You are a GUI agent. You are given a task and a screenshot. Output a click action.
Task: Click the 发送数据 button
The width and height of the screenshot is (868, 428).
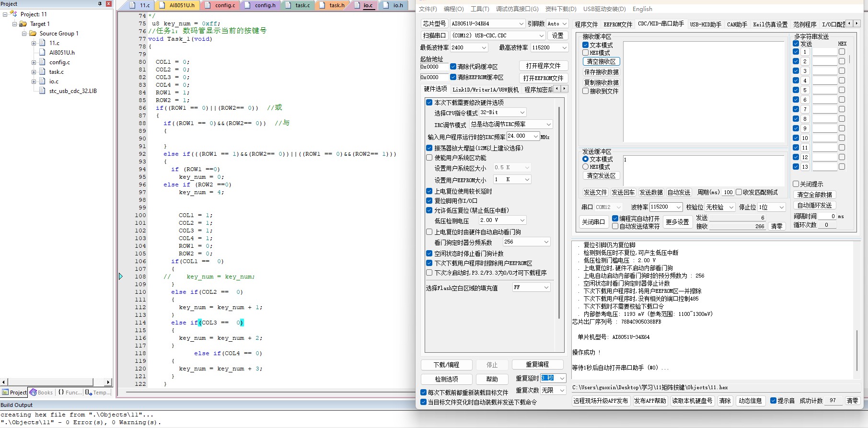(x=651, y=192)
